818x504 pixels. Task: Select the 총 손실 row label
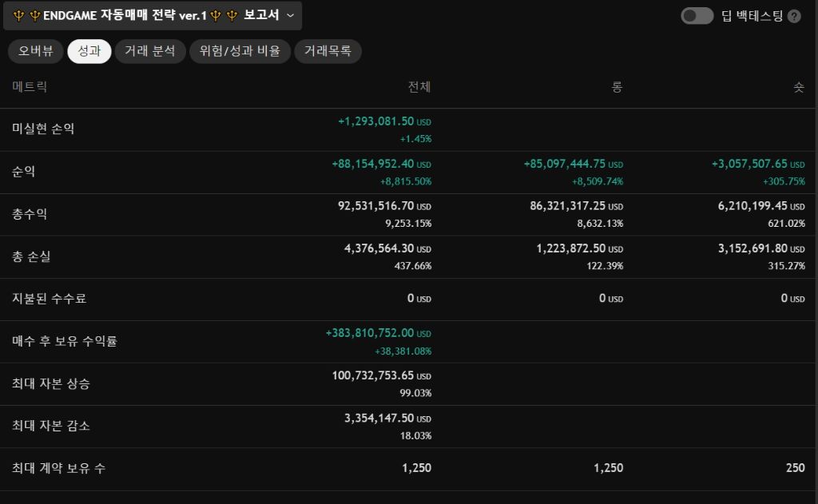(31, 256)
